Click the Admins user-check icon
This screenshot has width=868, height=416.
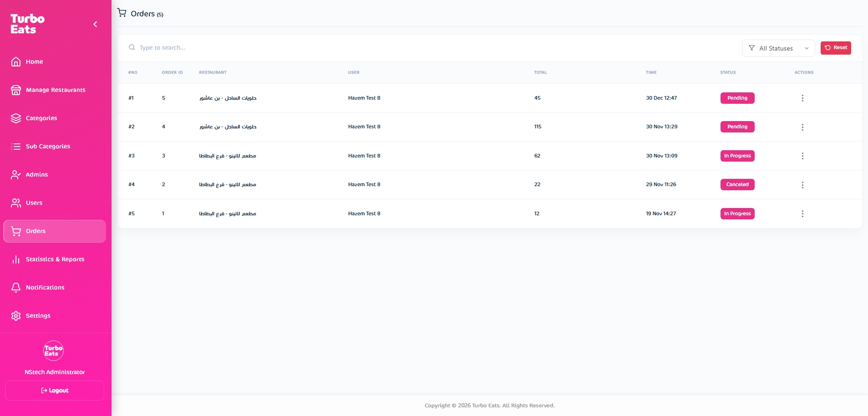16,175
